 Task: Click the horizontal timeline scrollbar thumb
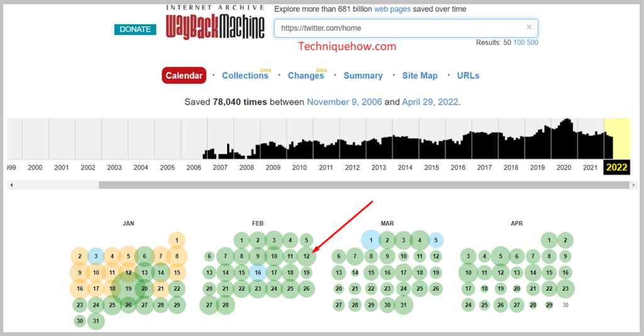[364, 185]
